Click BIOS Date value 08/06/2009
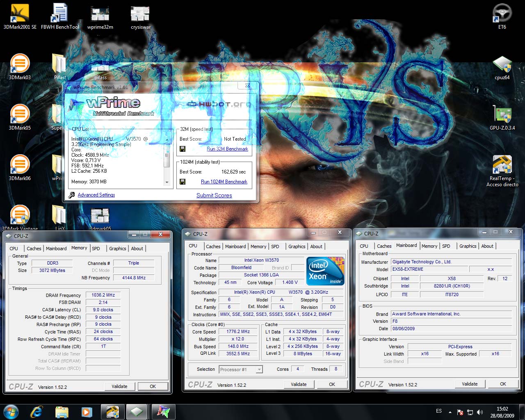Image resolution: width=525 pixels, height=420 pixels. [451, 329]
